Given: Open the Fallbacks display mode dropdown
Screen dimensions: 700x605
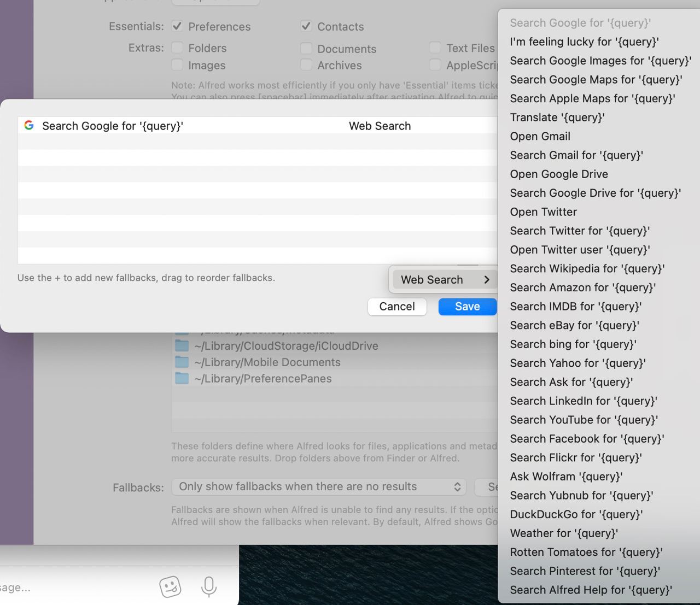Looking at the screenshot, I should tap(319, 486).
